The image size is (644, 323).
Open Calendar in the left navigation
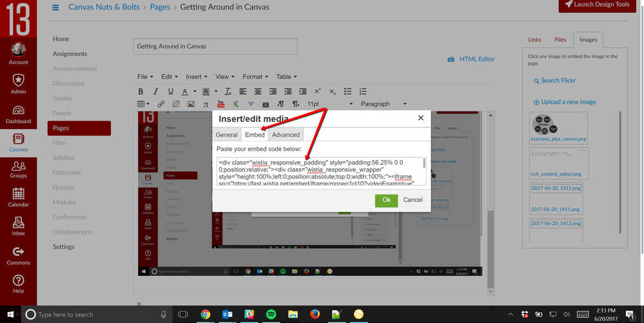pyautogui.click(x=18, y=197)
